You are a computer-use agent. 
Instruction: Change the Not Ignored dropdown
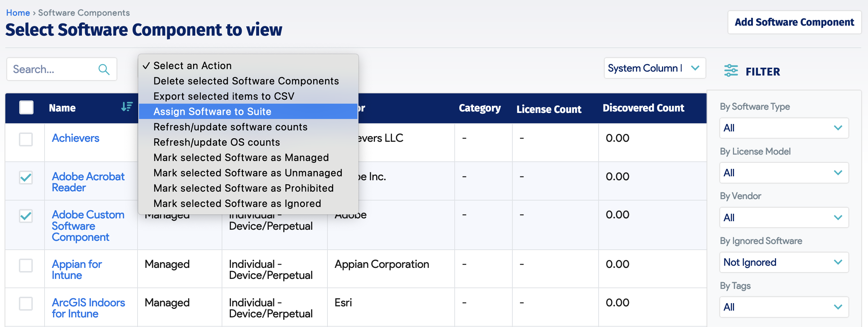pyautogui.click(x=784, y=263)
